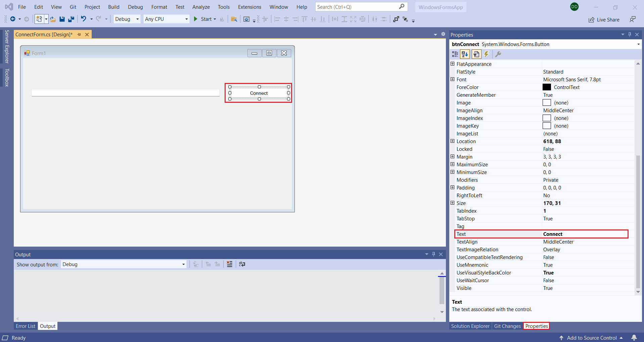Open the Debug solution configuration dropdown
644x342 pixels.
coord(127,19)
